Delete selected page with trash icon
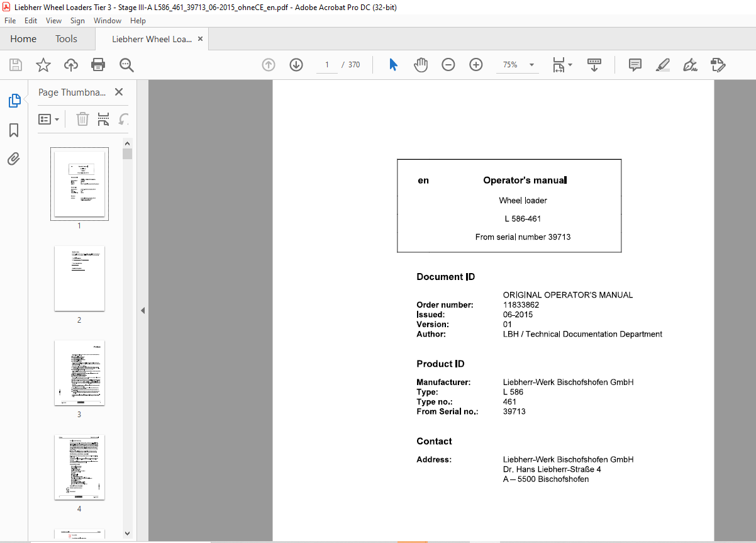The height and width of the screenshot is (543, 756). pyautogui.click(x=82, y=119)
